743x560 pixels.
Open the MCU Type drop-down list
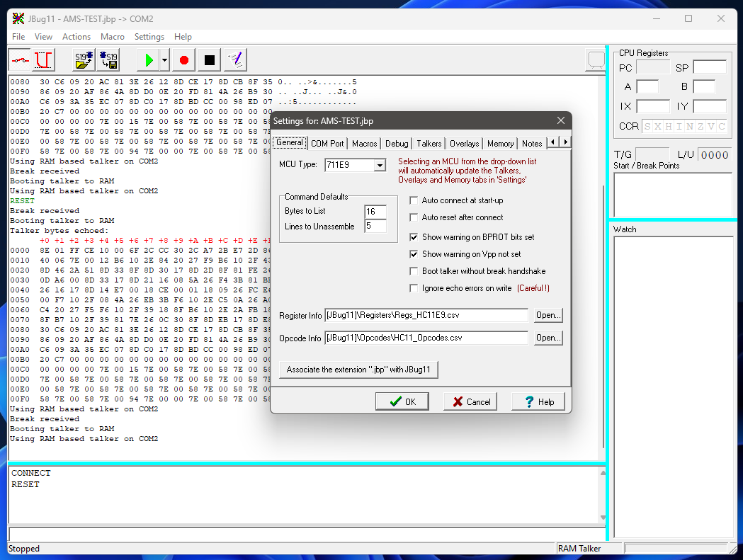380,166
